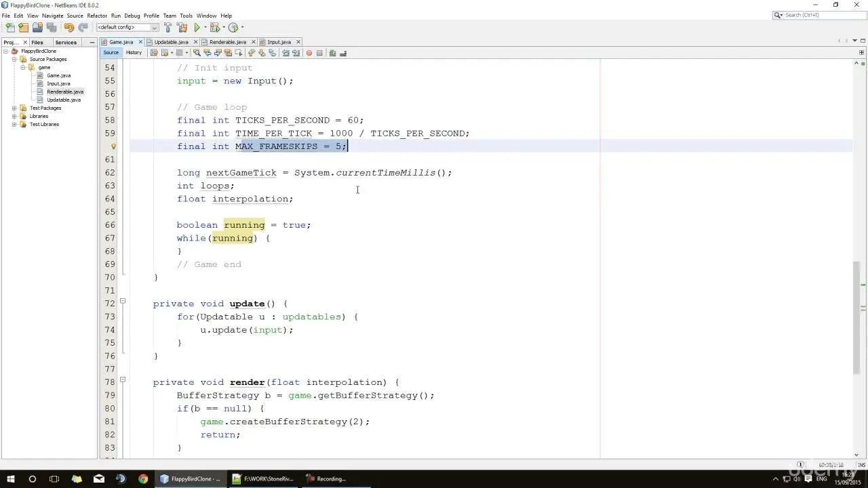
Task: Click the Debug Project toolbar icon
Action: [x=215, y=28]
